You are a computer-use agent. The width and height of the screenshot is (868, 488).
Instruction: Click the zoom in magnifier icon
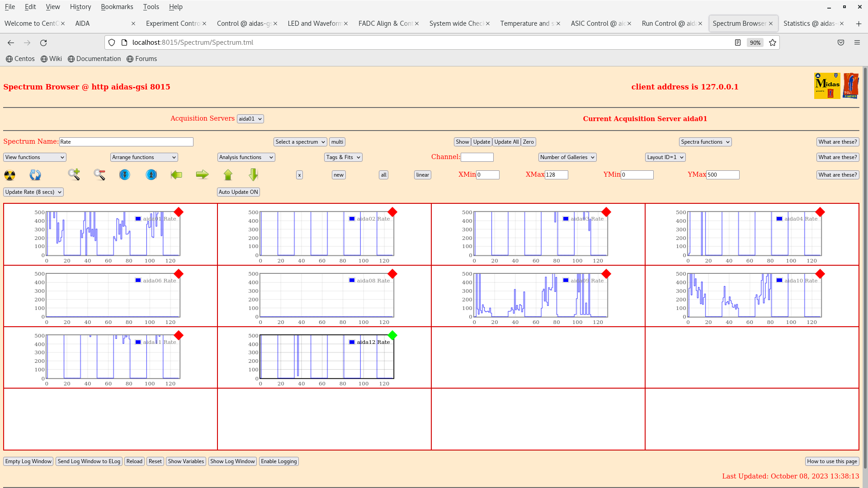click(74, 174)
